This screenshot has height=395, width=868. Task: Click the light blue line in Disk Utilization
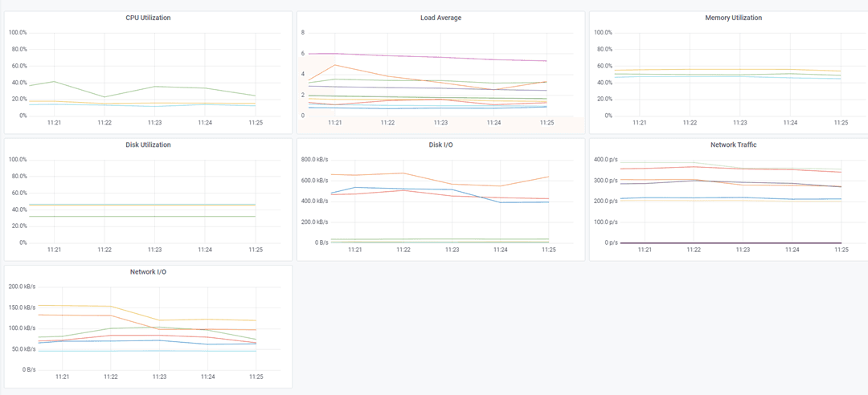[x=154, y=205]
